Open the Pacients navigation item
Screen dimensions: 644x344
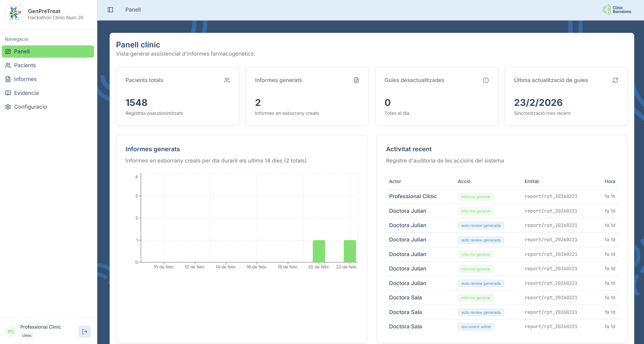point(25,65)
